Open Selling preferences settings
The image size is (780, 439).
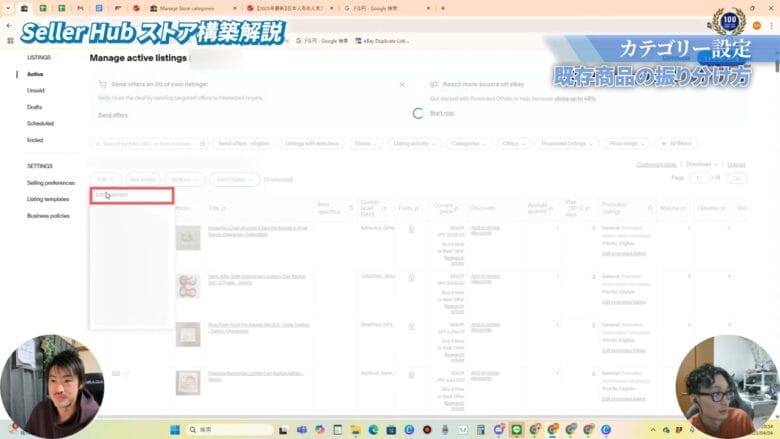[x=51, y=183]
